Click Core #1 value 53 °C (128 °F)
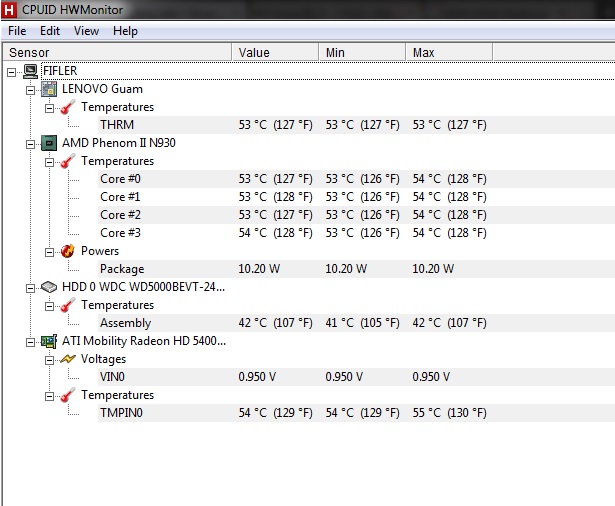This screenshot has width=615, height=506. click(x=276, y=197)
